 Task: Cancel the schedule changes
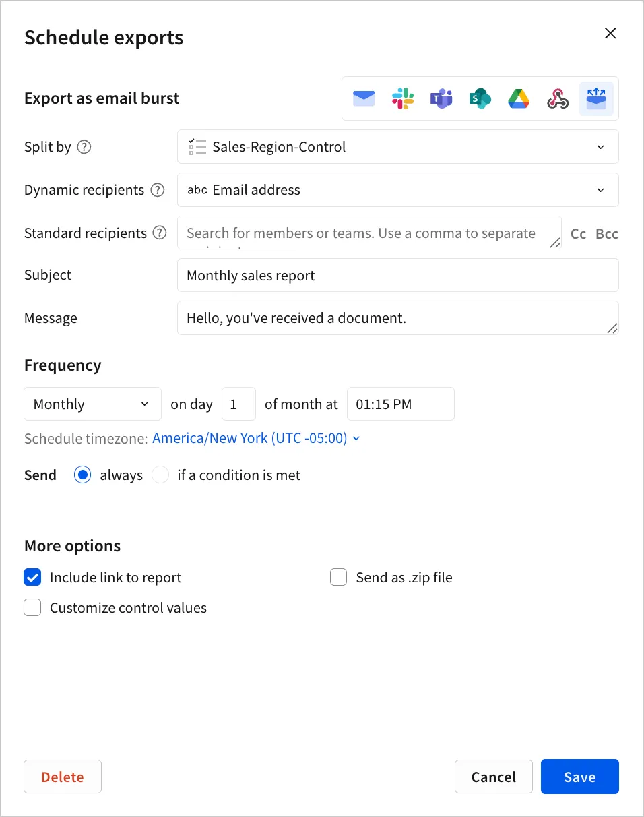(494, 777)
